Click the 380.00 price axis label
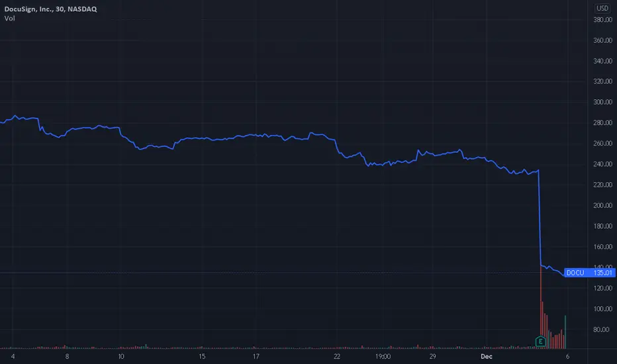Screen dimensions: 617x364 (x=602, y=20)
